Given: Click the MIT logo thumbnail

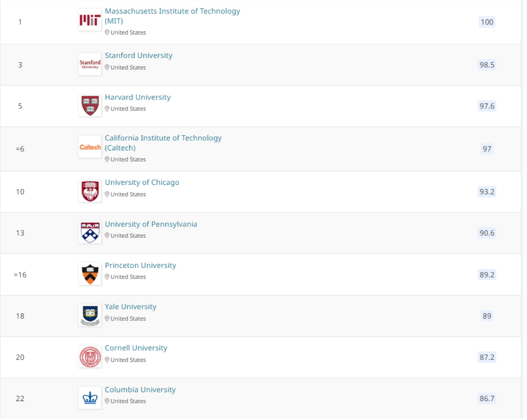Looking at the screenshot, I should (90, 20).
